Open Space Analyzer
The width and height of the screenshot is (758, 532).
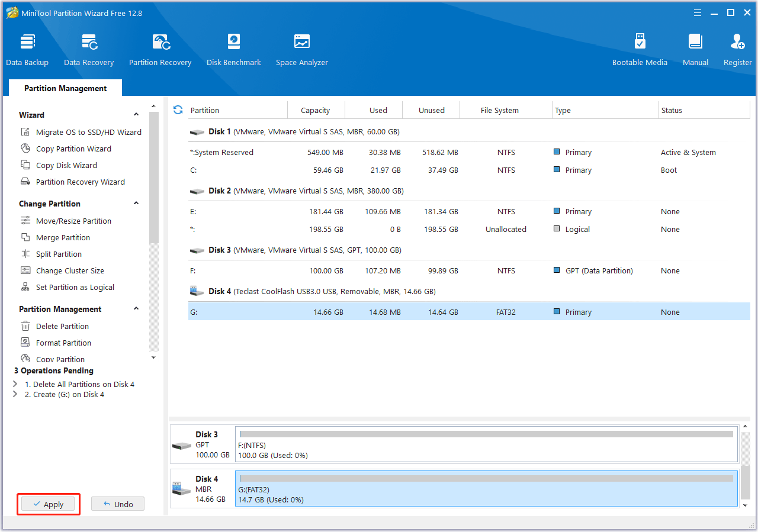click(x=302, y=50)
